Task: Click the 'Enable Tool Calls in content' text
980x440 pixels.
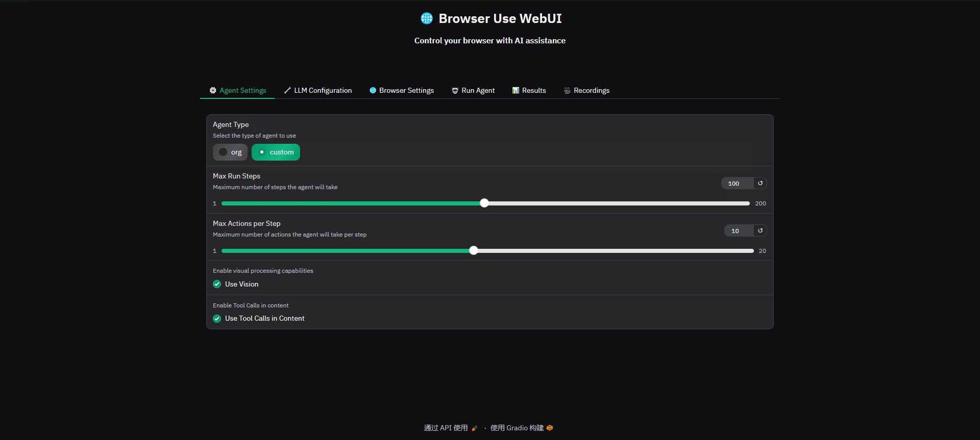Action: (x=251, y=305)
